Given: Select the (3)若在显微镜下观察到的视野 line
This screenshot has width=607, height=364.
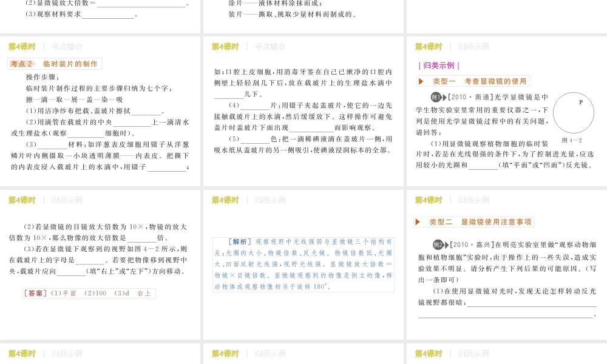Looking at the screenshot, I should pos(105,249).
